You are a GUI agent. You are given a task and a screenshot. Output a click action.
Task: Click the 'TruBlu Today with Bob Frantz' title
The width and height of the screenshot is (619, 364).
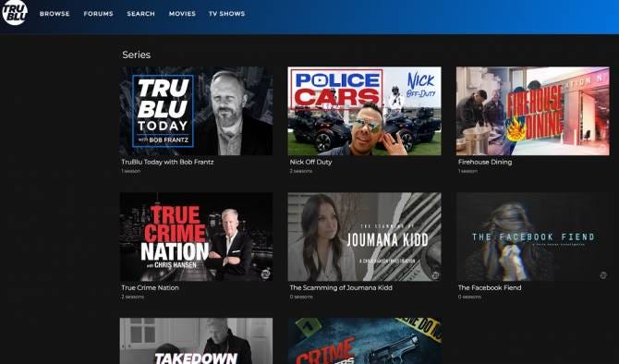pos(167,162)
